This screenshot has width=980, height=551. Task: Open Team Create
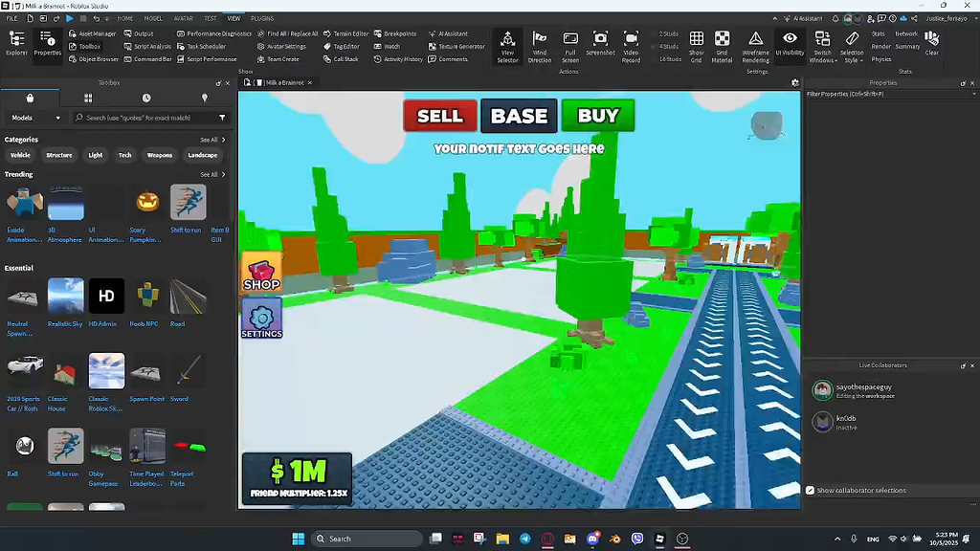pos(278,59)
